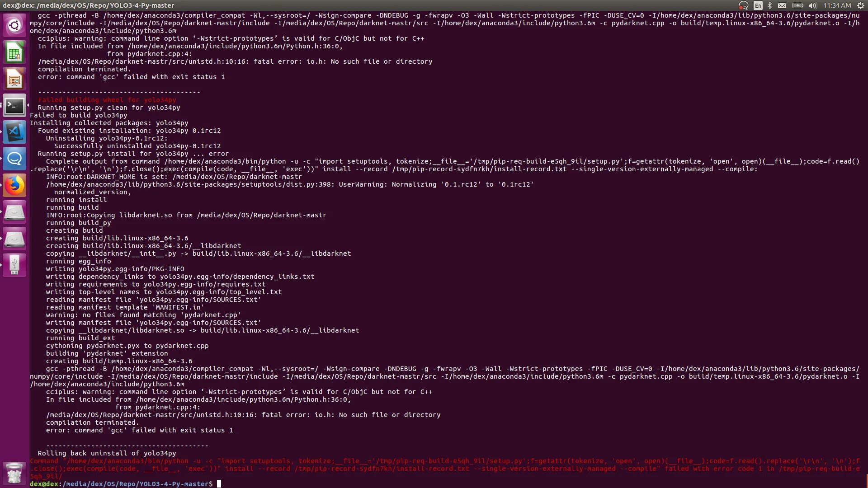
Task: Click the volume/speaker icon in system tray
Action: 812,5
